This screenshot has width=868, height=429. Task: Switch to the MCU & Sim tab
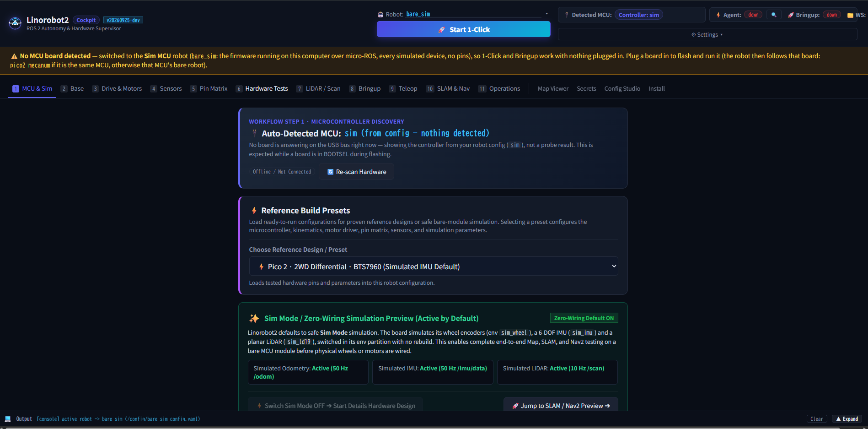tap(32, 89)
